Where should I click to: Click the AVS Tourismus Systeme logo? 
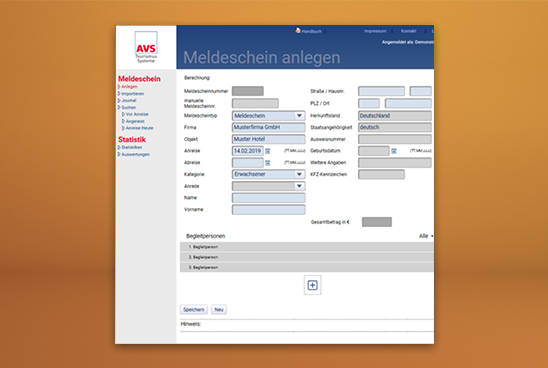146,47
